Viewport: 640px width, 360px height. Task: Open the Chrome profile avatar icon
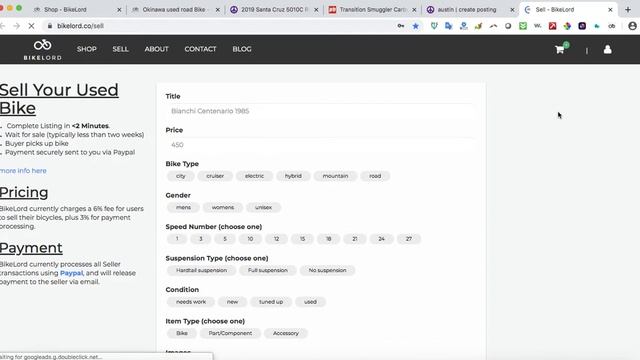(632, 26)
